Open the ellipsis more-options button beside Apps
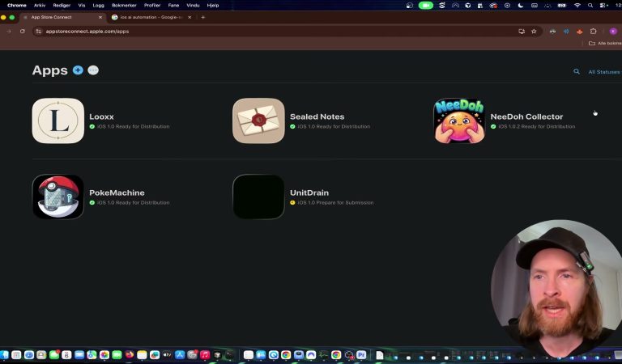The image size is (622, 364). pos(93,70)
